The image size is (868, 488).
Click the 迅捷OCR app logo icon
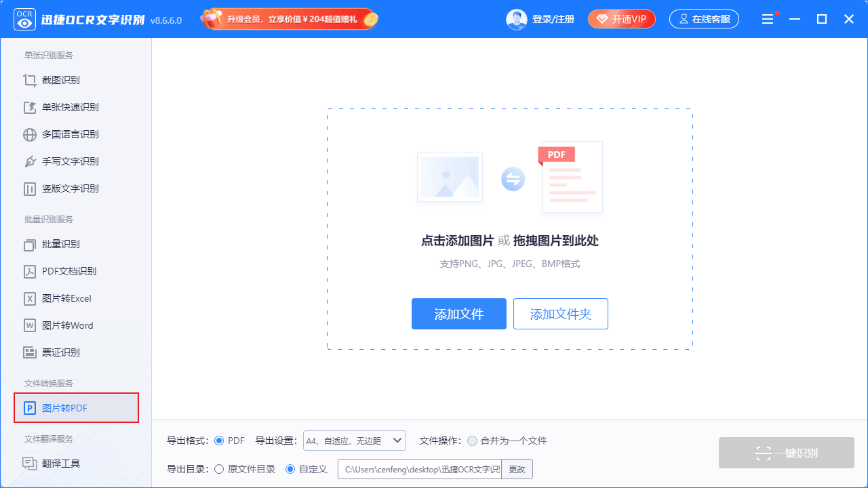pos(24,19)
